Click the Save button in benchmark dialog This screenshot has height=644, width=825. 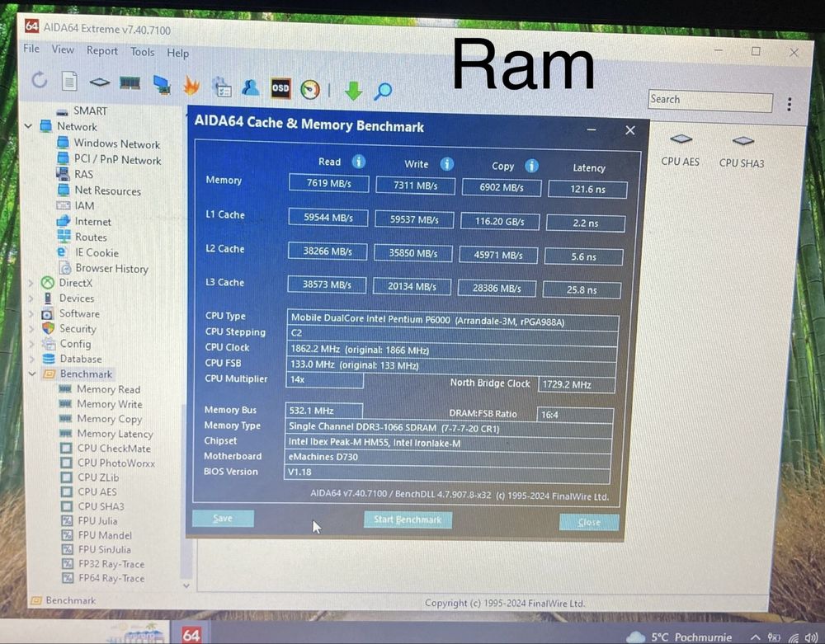coord(223,519)
